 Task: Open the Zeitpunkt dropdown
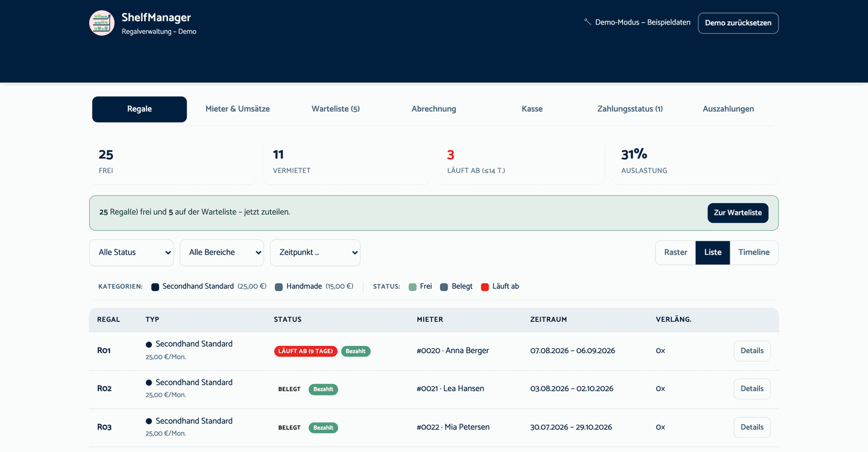click(315, 253)
